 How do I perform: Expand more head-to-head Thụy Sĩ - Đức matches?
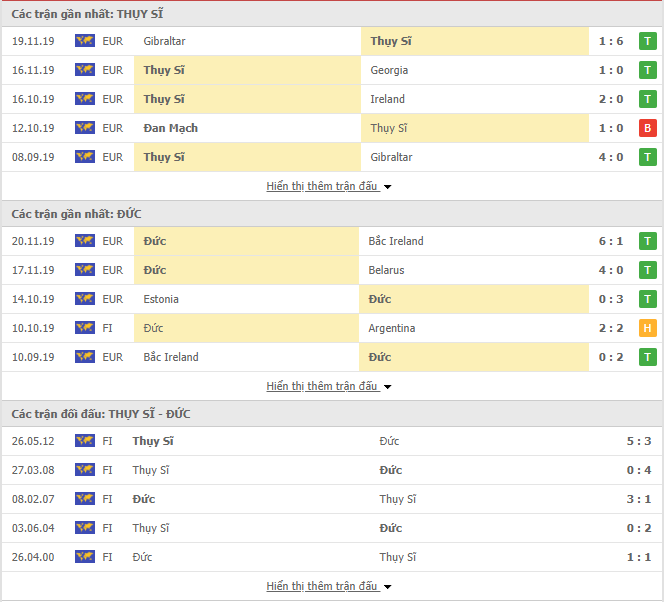point(328,586)
